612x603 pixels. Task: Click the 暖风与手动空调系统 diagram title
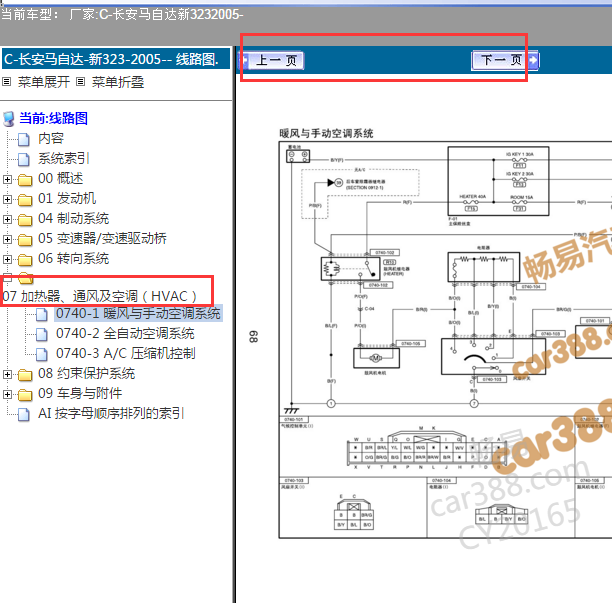(x=326, y=133)
